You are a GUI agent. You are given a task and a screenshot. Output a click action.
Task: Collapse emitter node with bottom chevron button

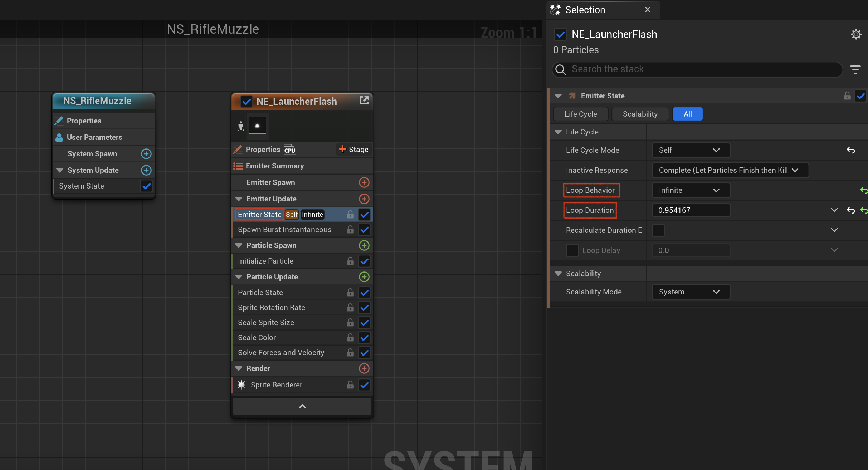302,406
